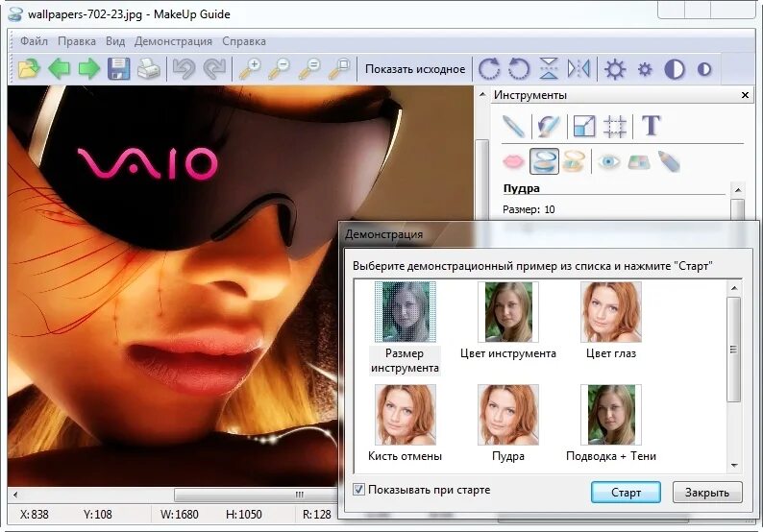Click the Закрыть button
Viewport: 763px width, 532px height.
point(707,492)
